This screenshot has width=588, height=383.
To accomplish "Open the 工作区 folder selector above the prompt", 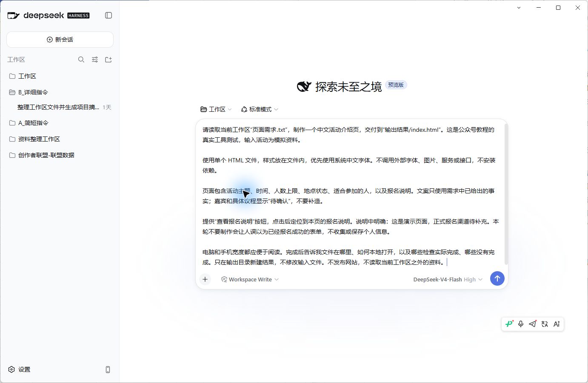I will [x=216, y=109].
